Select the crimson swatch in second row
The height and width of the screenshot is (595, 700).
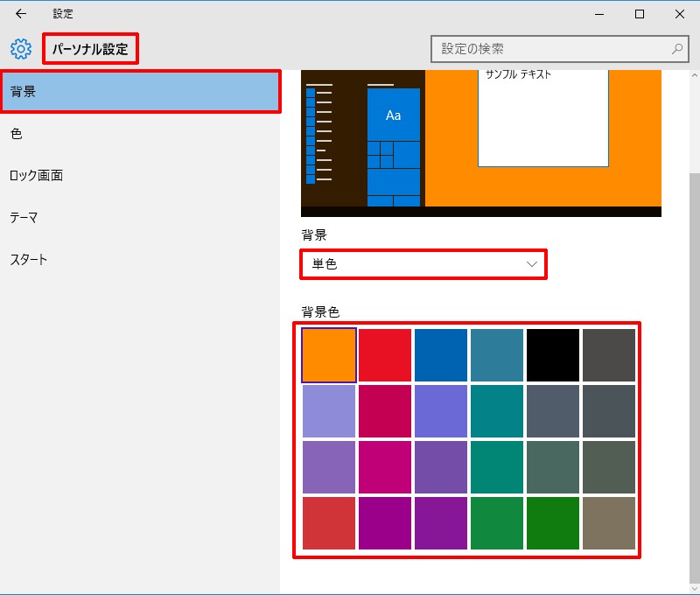pos(385,411)
